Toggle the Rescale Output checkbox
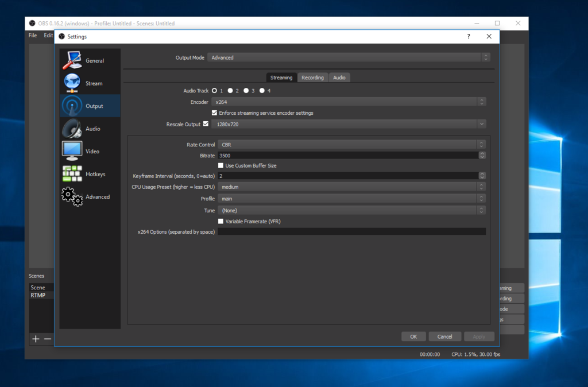 pos(206,124)
